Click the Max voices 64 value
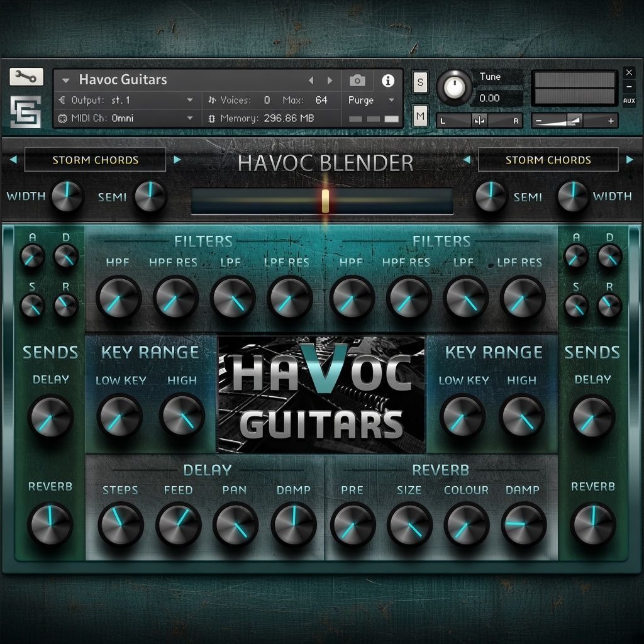Screen dimensions: 644x644 321,100
